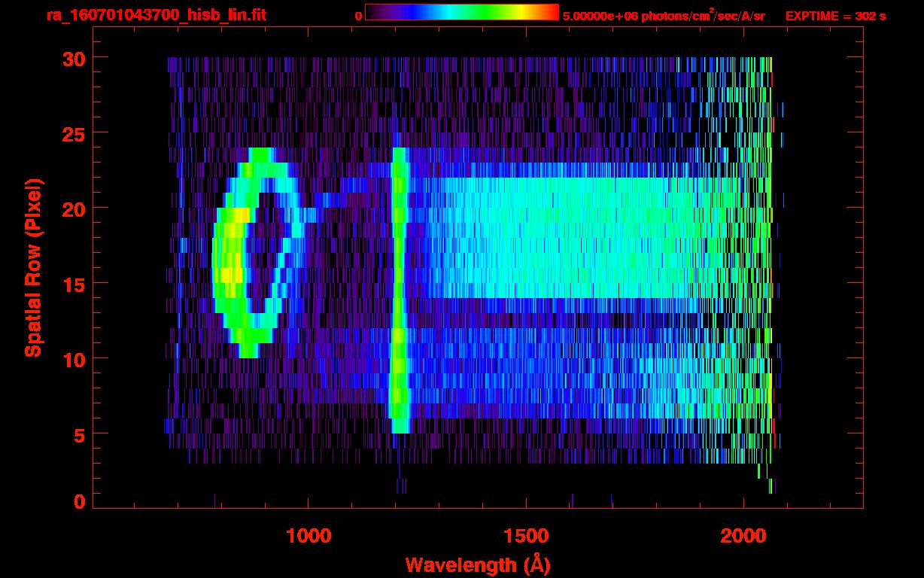Click the Spatial Row (Pixel) axis title
The height and width of the screenshot is (578, 924).
coord(33,267)
